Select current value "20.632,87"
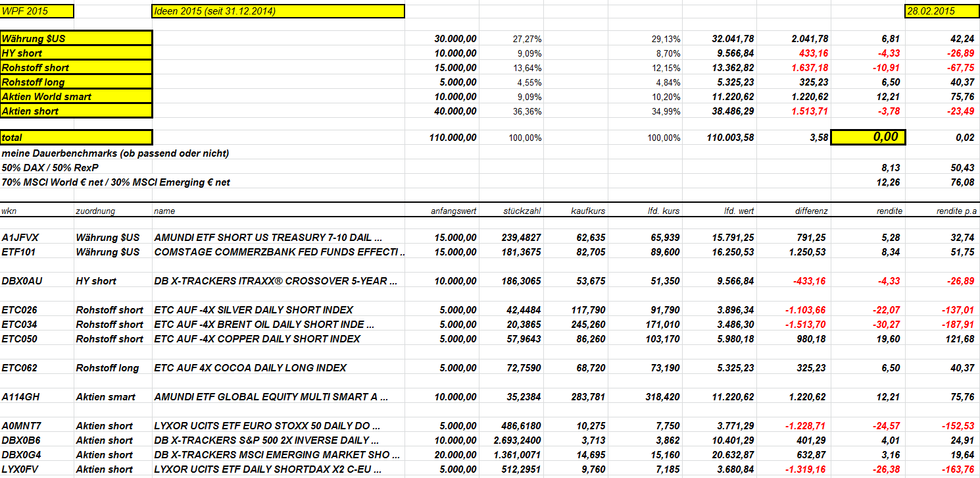The width and height of the screenshot is (980, 478). [x=731, y=455]
